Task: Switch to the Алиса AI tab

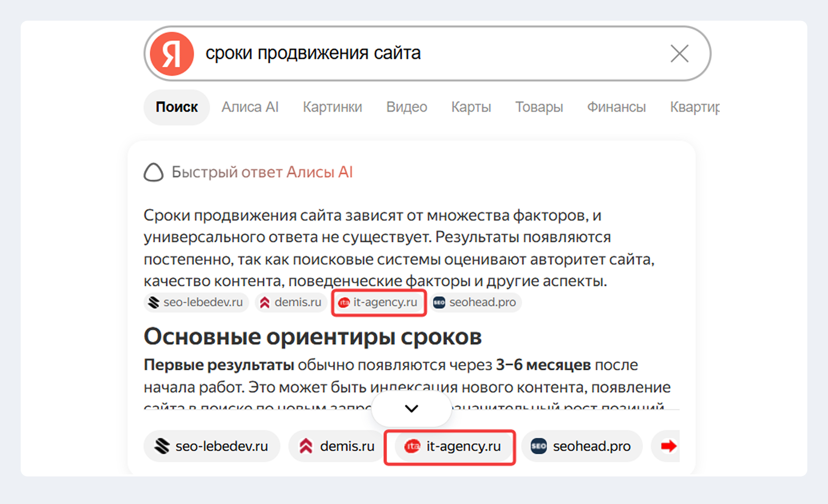Action: point(250,107)
